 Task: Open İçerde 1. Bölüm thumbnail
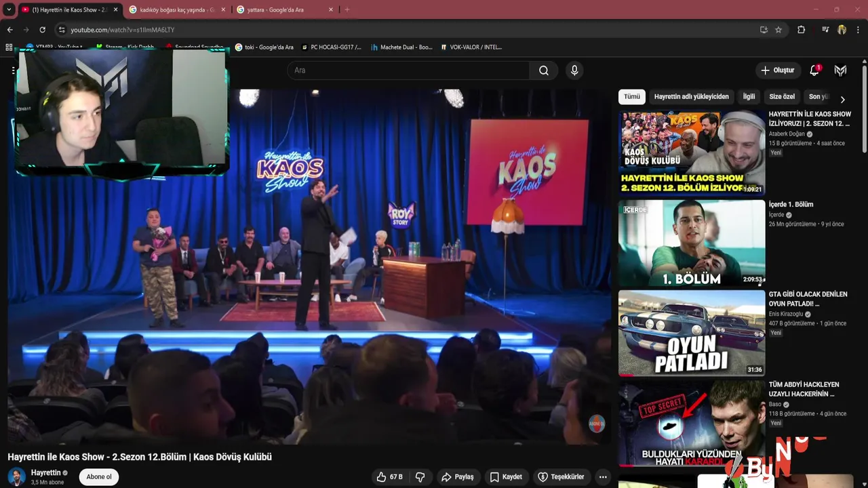[692, 243]
